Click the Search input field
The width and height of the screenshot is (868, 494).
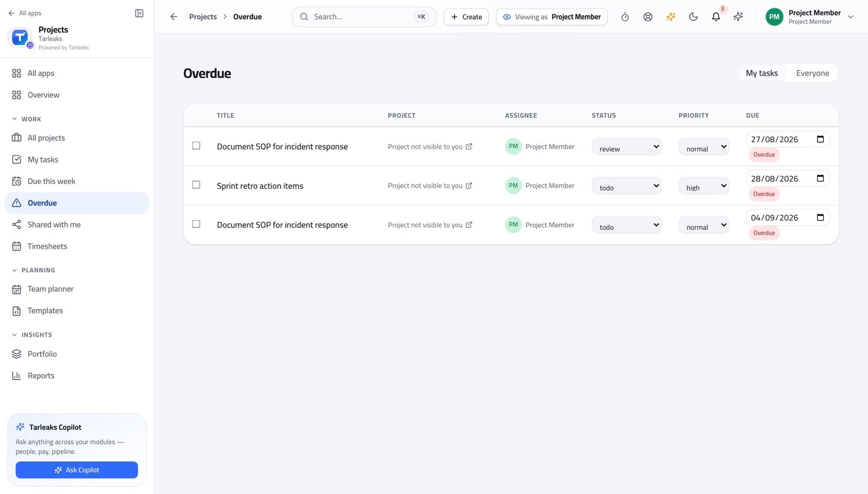click(x=363, y=17)
